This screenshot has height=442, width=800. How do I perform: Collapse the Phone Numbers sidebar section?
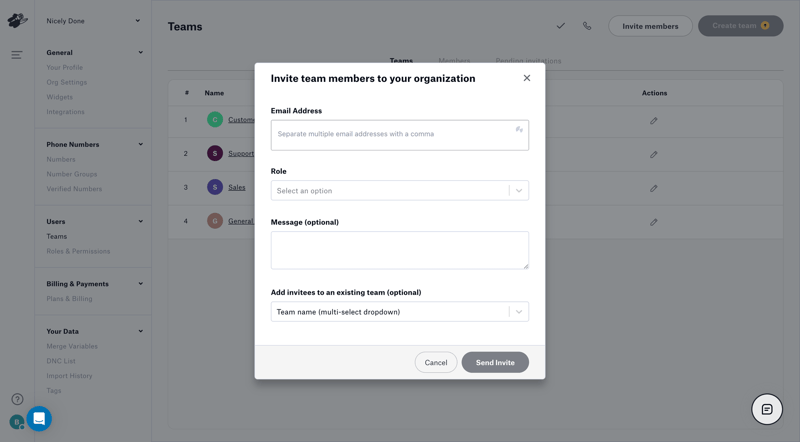140,144
